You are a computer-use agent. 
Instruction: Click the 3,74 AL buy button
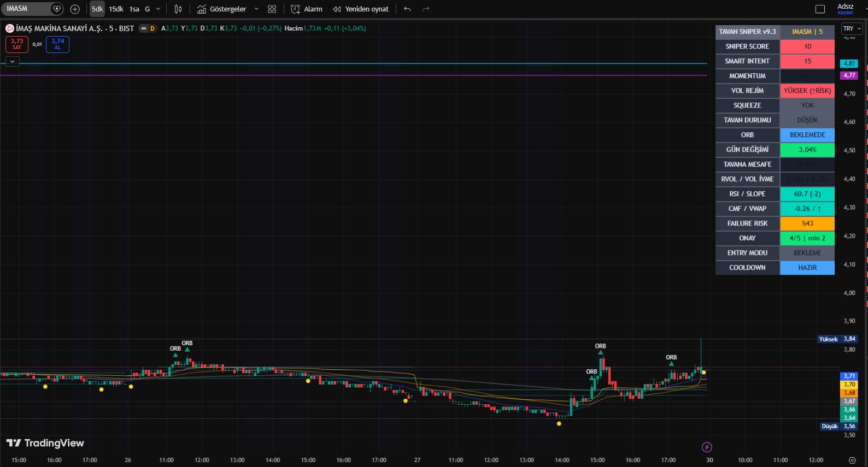[57, 44]
